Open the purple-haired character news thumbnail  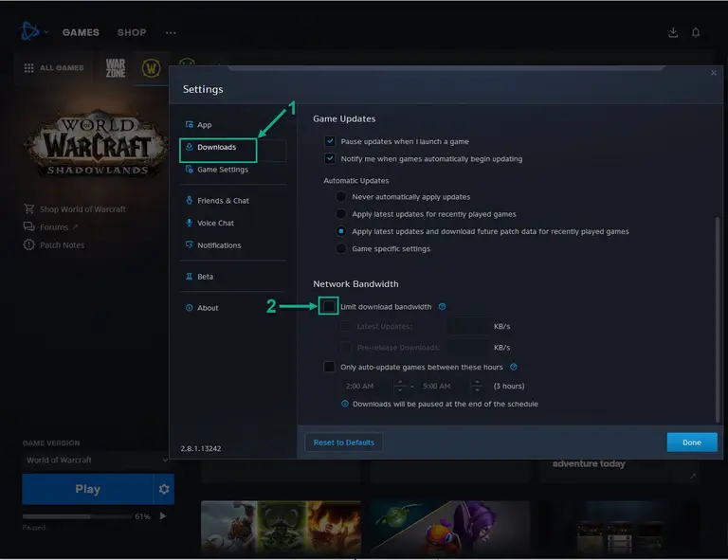click(450, 528)
